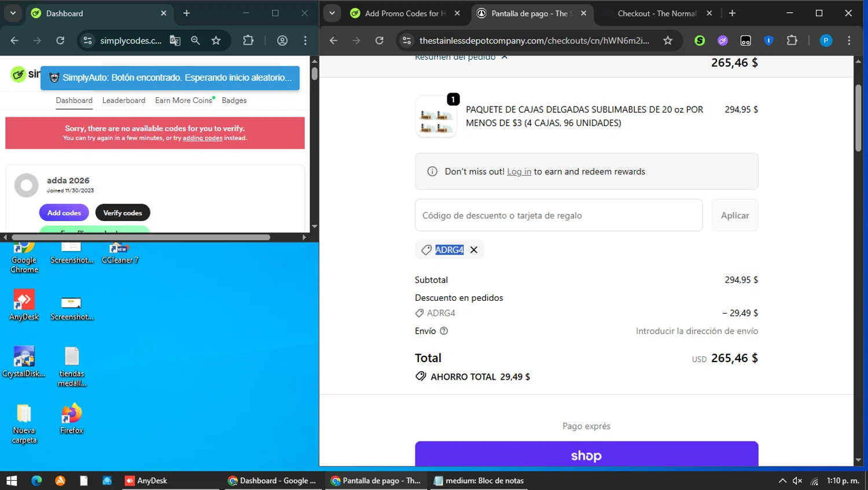The height and width of the screenshot is (490, 868).
Task: Open new tab in Dashboard window
Action: pos(186,13)
